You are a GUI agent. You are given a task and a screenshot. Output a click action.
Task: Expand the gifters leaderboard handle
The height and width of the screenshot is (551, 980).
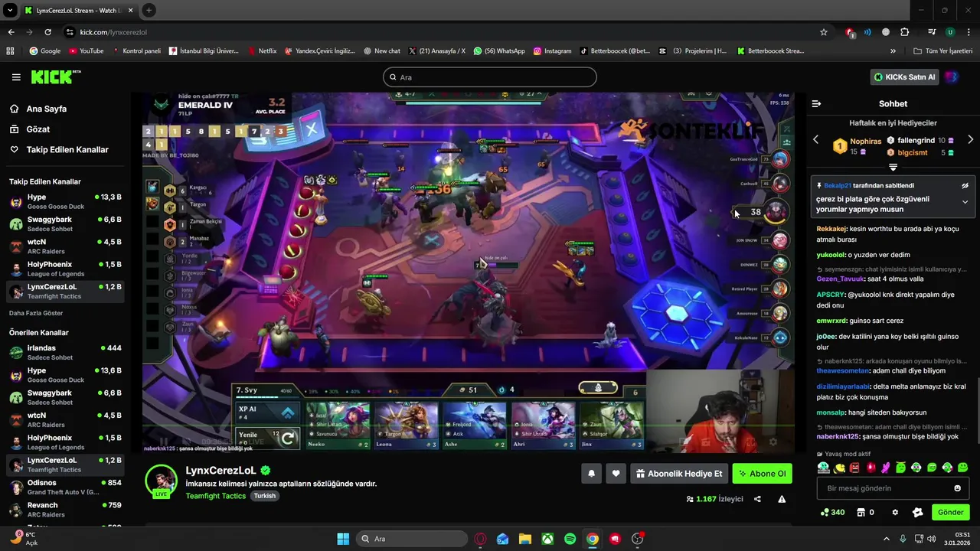(893, 167)
